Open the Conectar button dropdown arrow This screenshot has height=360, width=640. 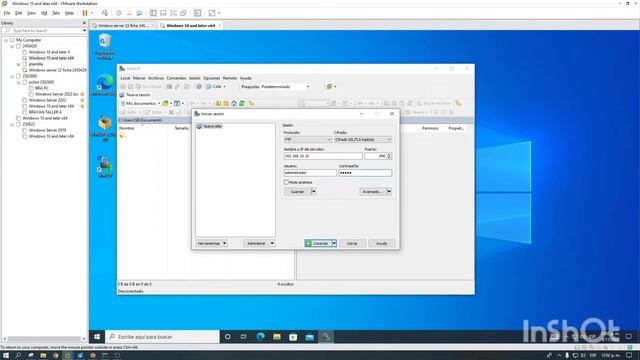[334, 243]
